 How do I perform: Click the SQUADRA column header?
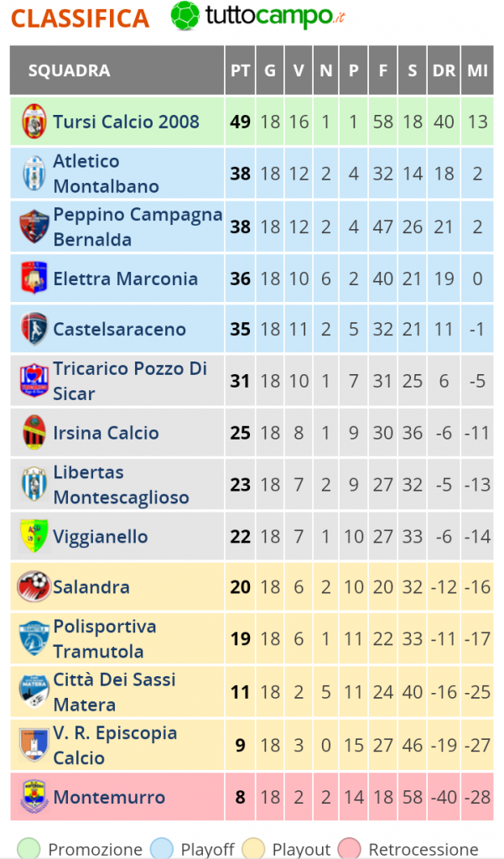[69, 70]
